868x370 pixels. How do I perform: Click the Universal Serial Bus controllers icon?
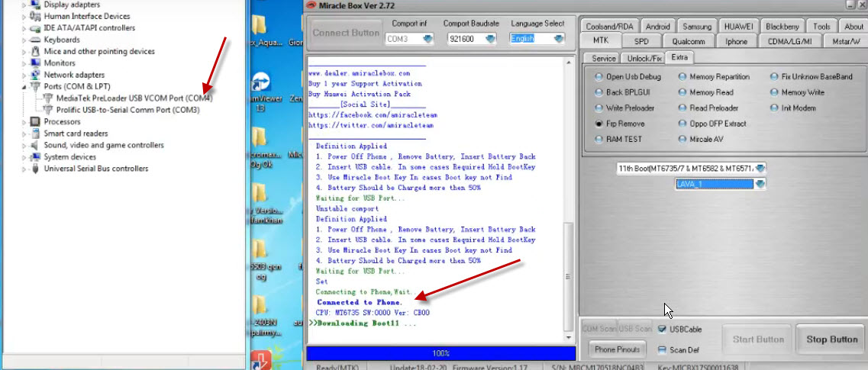35,169
